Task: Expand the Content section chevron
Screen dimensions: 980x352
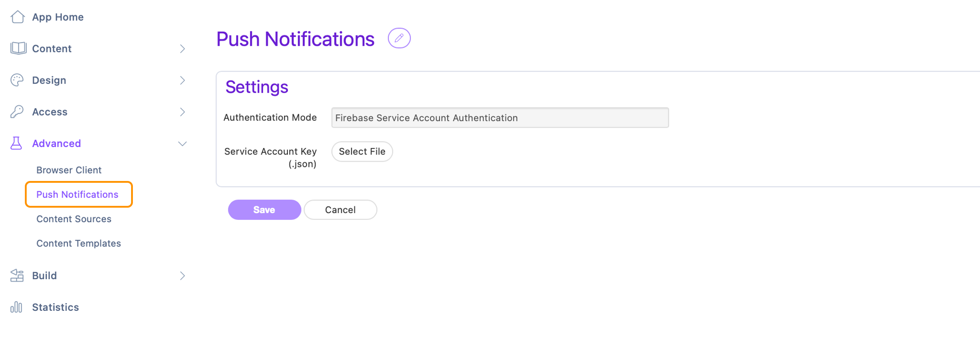Action: tap(183, 49)
